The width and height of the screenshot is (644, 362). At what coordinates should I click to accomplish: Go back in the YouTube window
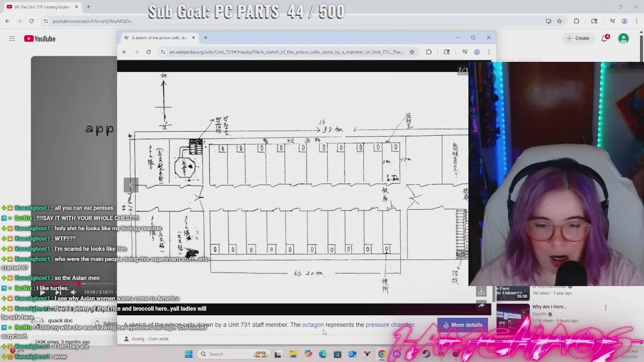coord(8,21)
